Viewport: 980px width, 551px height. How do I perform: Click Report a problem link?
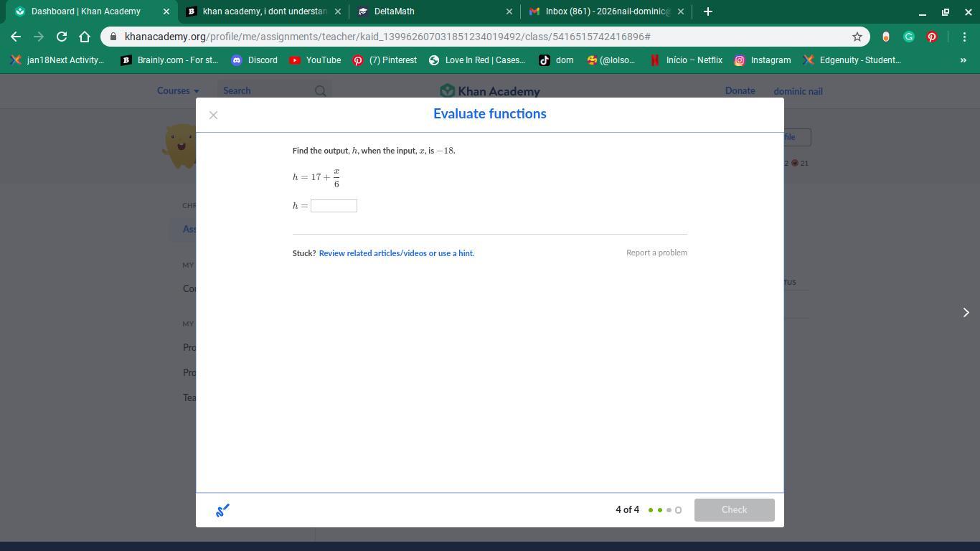(656, 253)
